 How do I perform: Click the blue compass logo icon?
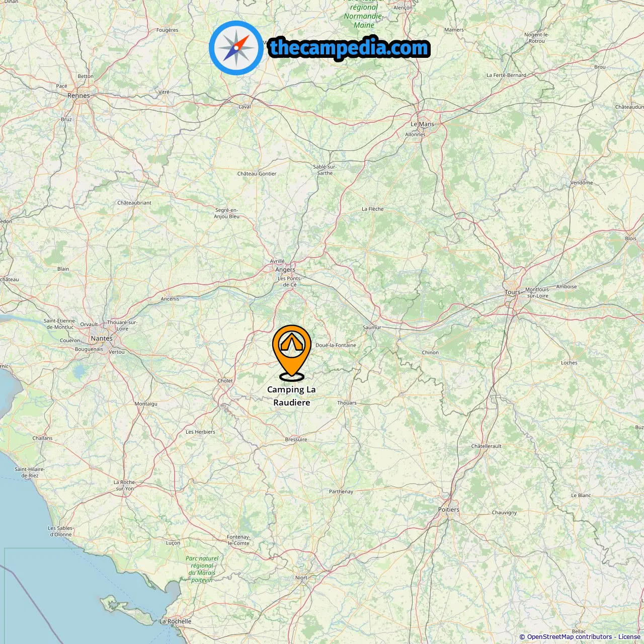click(x=236, y=48)
